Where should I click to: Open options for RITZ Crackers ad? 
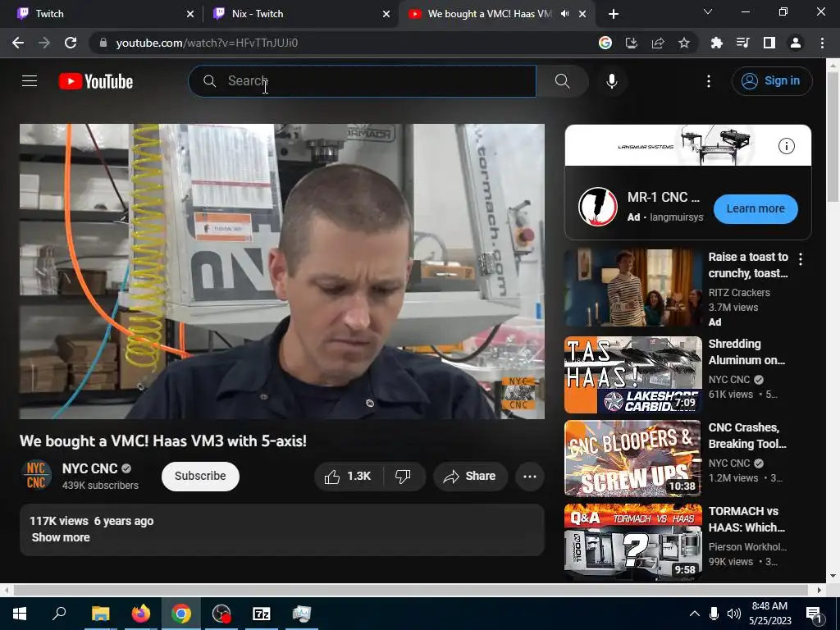click(x=801, y=259)
